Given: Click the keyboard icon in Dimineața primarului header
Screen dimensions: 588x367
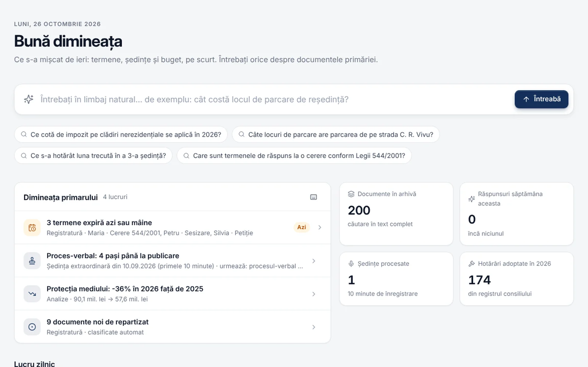Looking at the screenshot, I should pyautogui.click(x=313, y=197).
